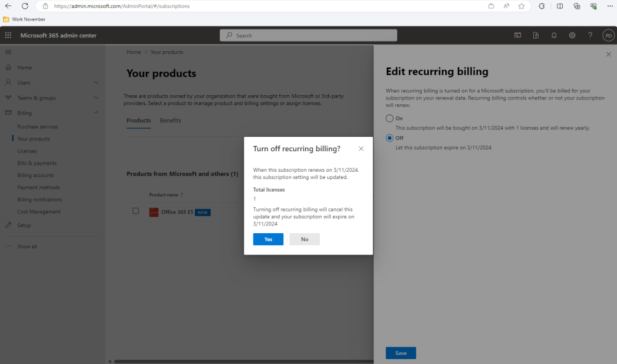Open notifications bell icon

554,36
